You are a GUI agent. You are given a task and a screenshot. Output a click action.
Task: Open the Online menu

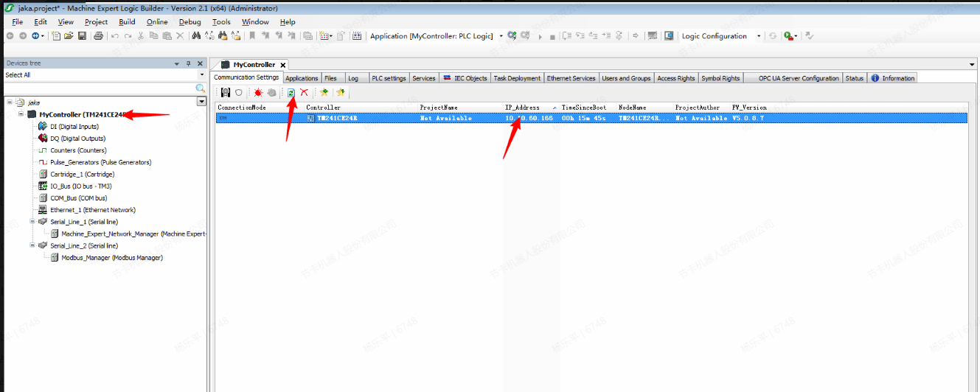(x=157, y=22)
